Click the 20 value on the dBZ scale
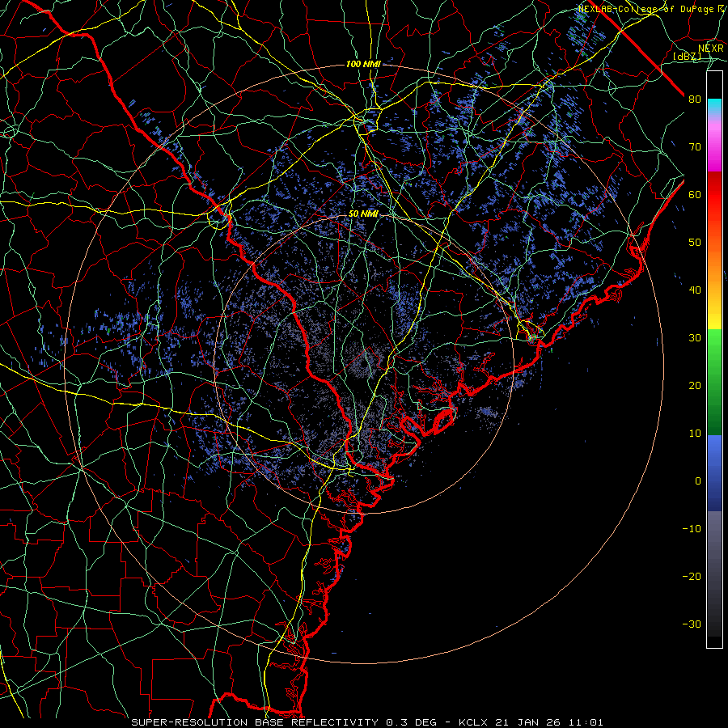Viewport: 728px width, 728px height. coord(695,385)
